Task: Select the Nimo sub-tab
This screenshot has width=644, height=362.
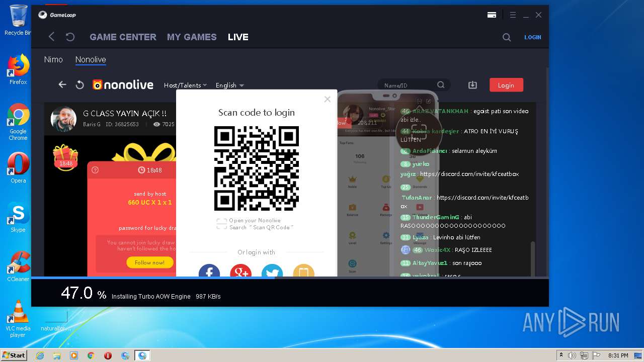Action: click(53, 59)
